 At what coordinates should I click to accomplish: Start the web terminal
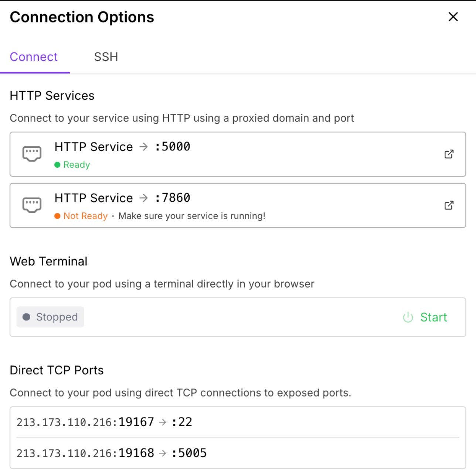coord(433,317)
